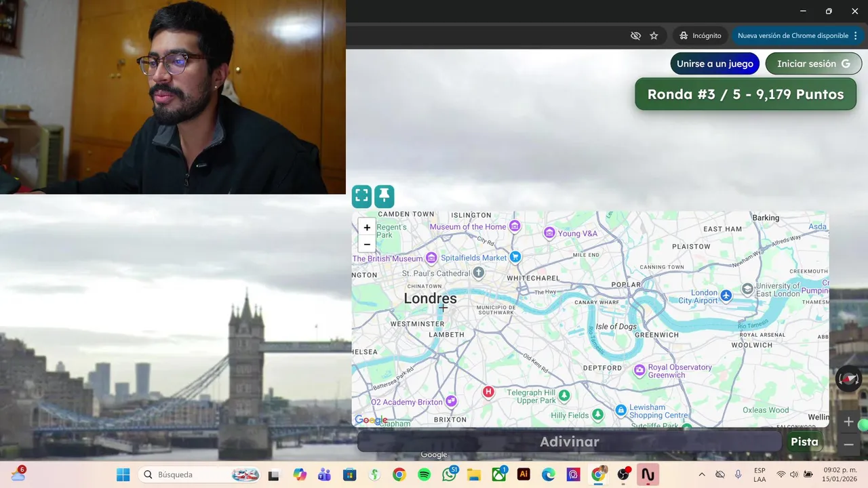Select Telegraph Hill Upper Park tree icon

tap(564, 395)
